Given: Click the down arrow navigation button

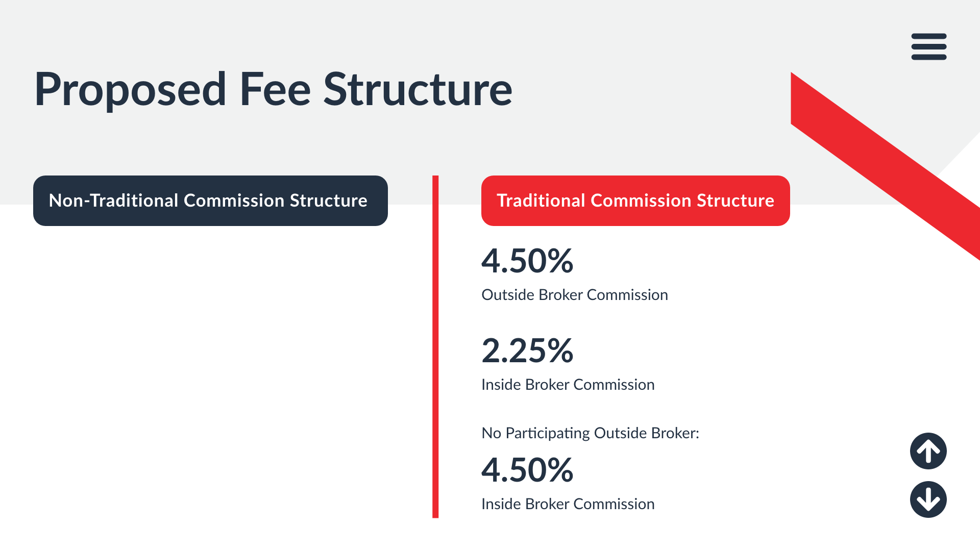Looking at the screenshot, I should click(x=928, y=499).
